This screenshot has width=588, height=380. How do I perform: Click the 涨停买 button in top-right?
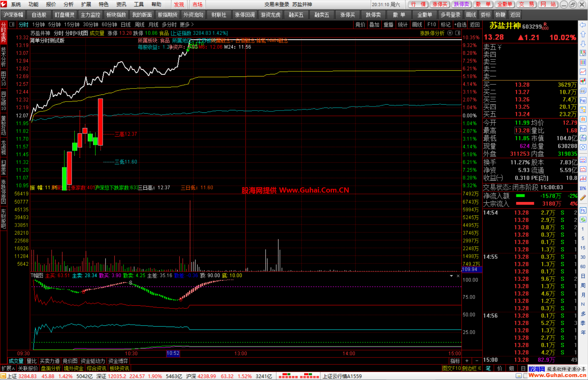click(x=440, y=4)
